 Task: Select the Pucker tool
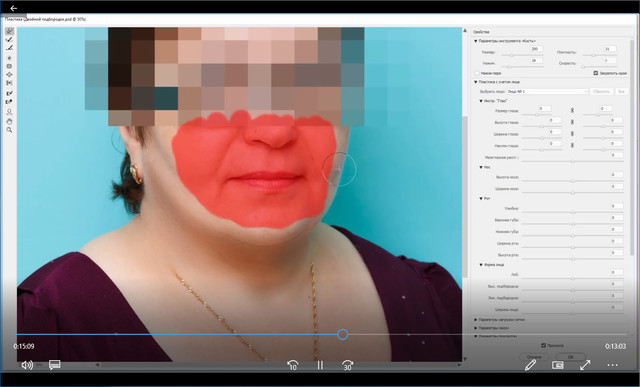point(9,66)
